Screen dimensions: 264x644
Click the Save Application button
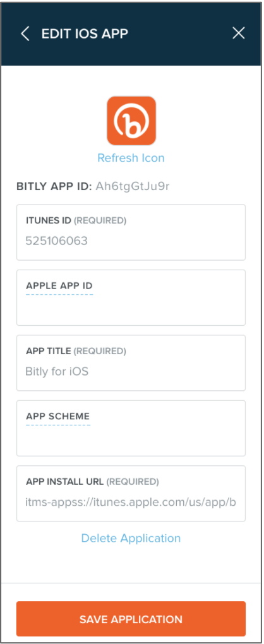tap(131, 619)
